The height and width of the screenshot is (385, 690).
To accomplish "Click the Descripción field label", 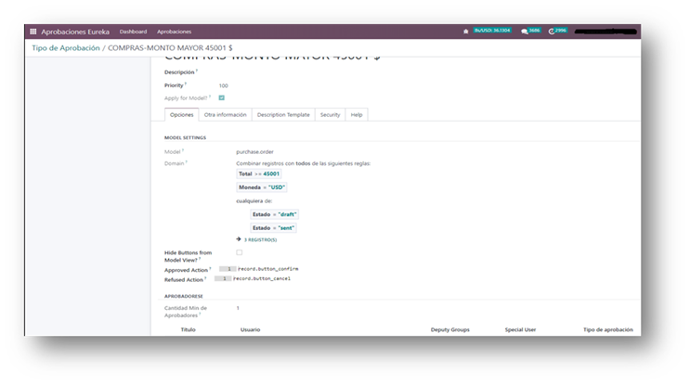I will pos(179,72).
